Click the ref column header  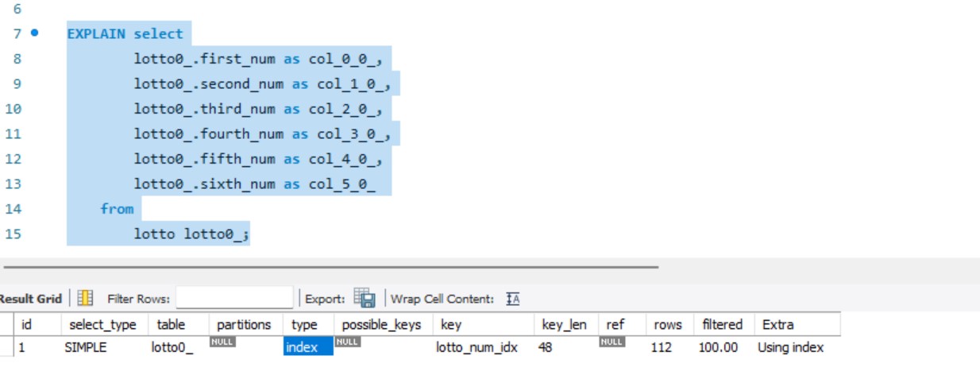621,324
